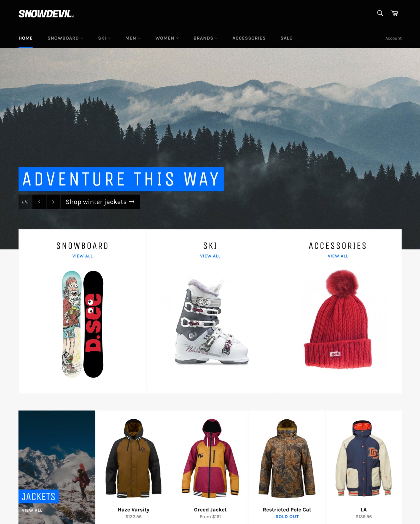Open the red beanie thumbnail
420x524 pixels.
(x=338, y=319)
